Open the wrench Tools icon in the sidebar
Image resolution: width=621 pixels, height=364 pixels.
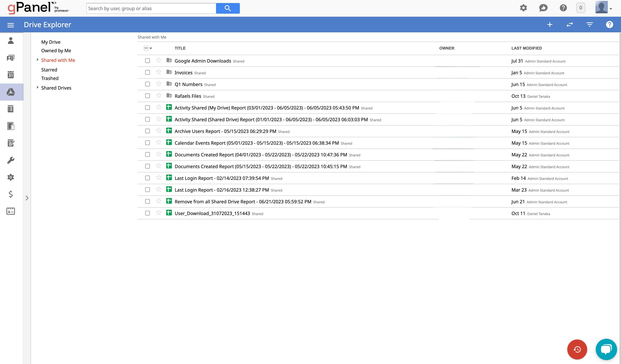(x=11, y=160)
